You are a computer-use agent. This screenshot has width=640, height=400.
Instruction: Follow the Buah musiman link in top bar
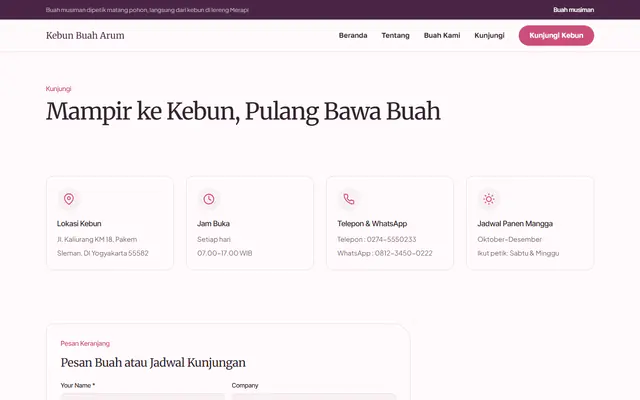coord(573,10)
